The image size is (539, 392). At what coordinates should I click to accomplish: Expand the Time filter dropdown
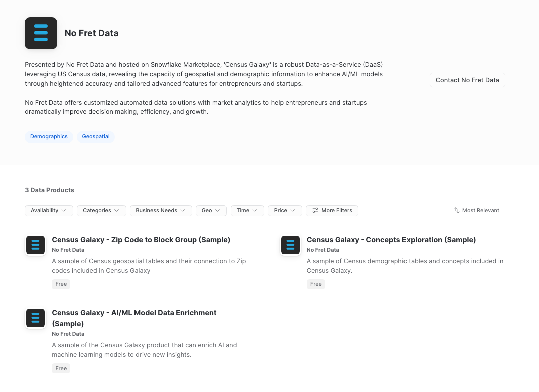(247, 210)
